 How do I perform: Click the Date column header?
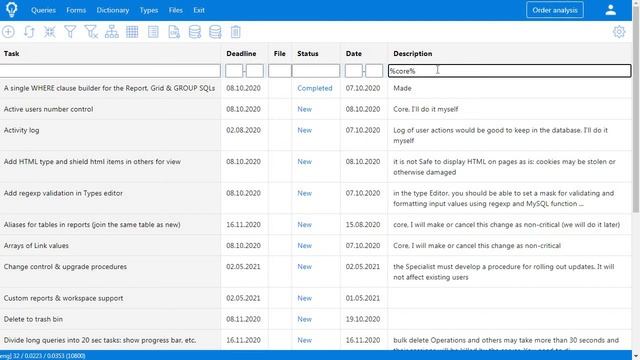353,53
